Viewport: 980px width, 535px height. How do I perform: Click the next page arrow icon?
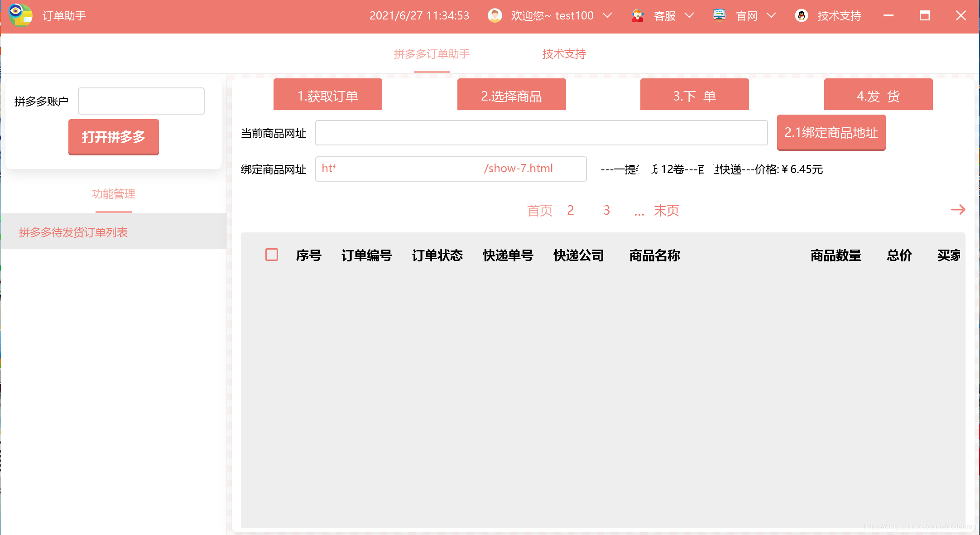958,210
